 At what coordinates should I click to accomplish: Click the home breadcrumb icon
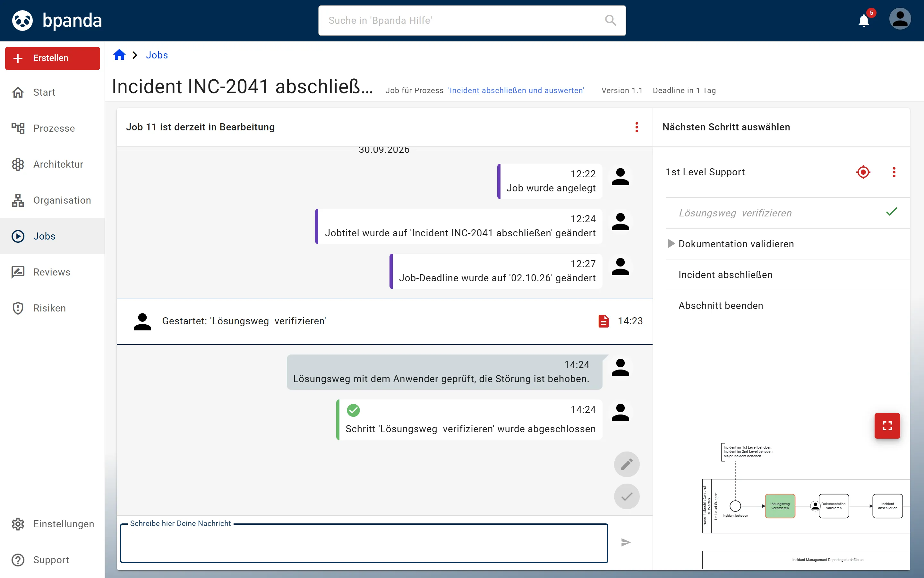(119, 55)
